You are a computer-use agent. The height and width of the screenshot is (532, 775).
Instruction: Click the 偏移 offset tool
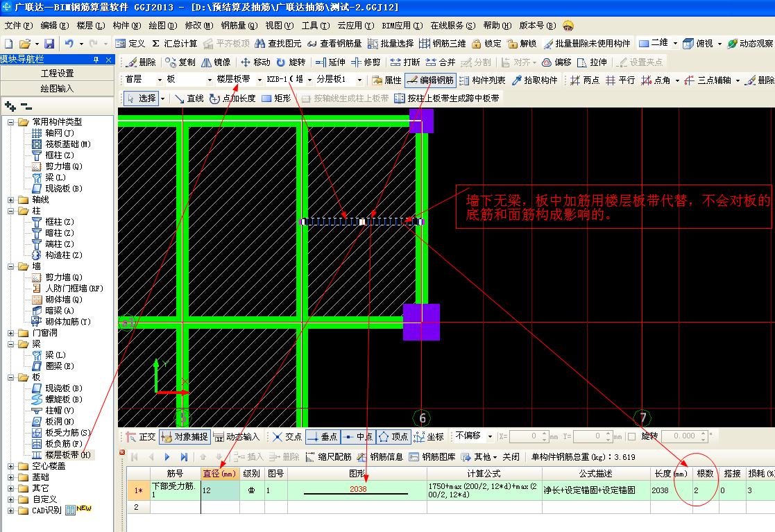point(556,62)
